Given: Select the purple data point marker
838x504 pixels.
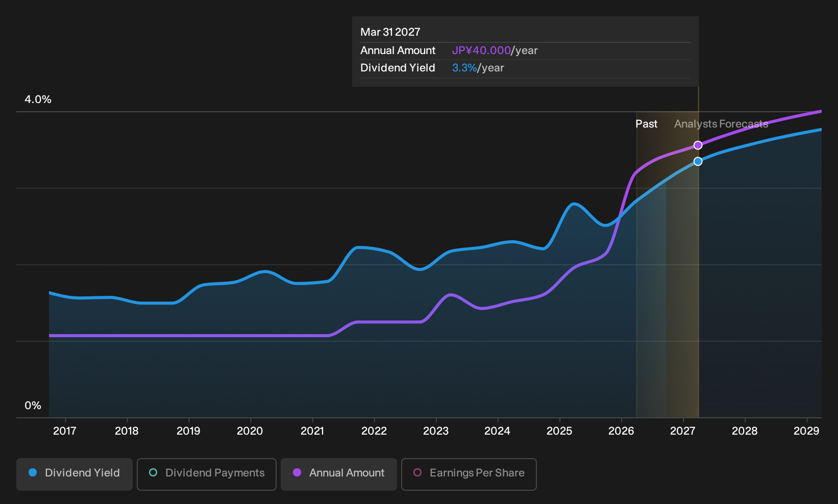Looking at the screenshot, I should coord(698,145).
